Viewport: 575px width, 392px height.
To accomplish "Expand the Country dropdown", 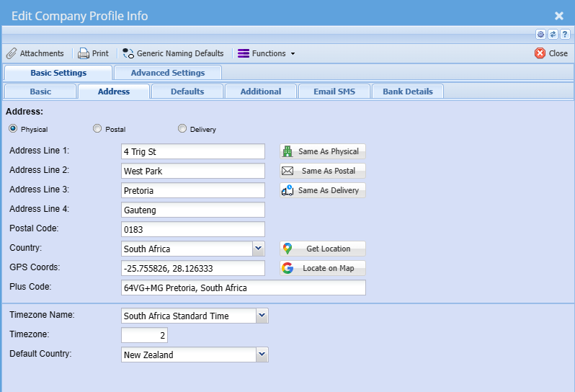I will click(x=259, y=249).
